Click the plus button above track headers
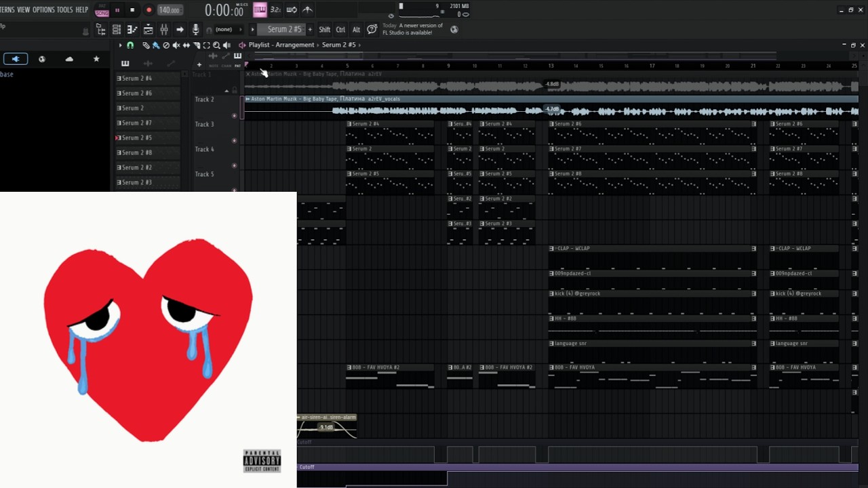This screenshot has width=868, height=488. point(199,64)
